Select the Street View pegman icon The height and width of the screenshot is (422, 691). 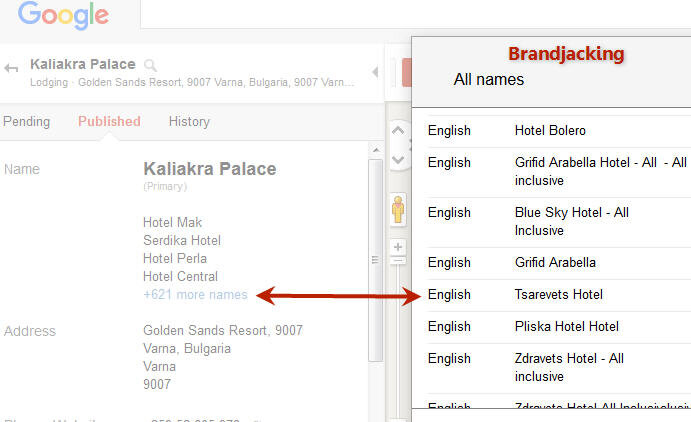[398, 209]
